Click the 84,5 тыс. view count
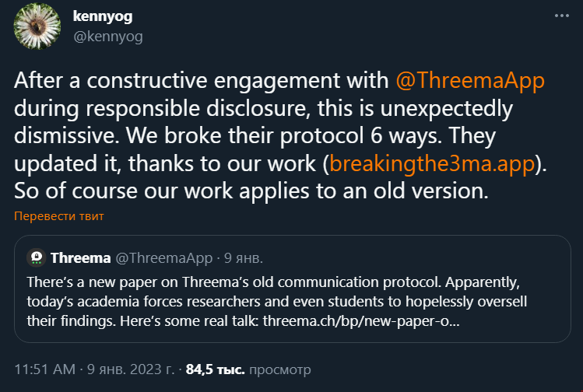The width and height of the screenshot is (583, 392). tap(216, 369)
